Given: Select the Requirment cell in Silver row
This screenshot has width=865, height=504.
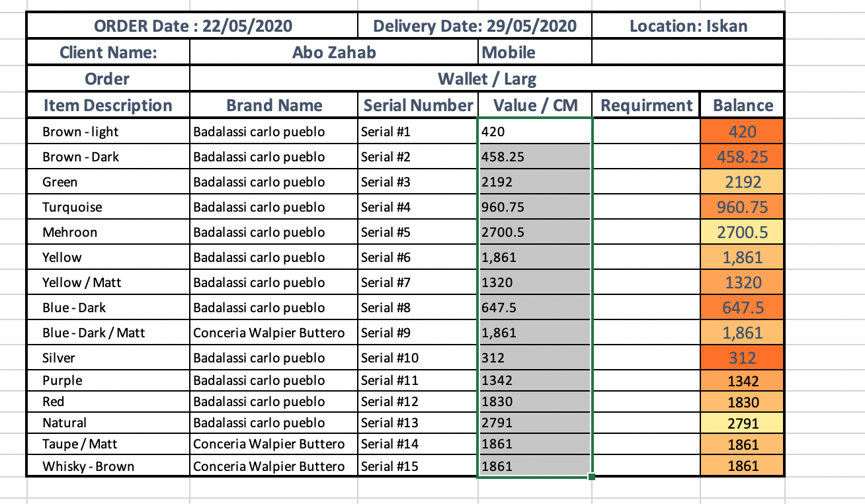Looking at the screenshot, I should pyautogui.click(x=646, y=358).
